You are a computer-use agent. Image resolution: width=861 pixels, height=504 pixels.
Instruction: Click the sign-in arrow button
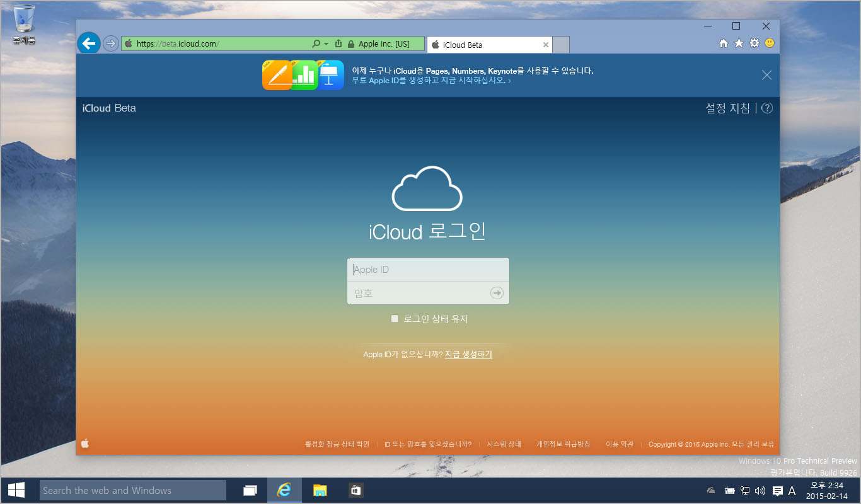497,293
